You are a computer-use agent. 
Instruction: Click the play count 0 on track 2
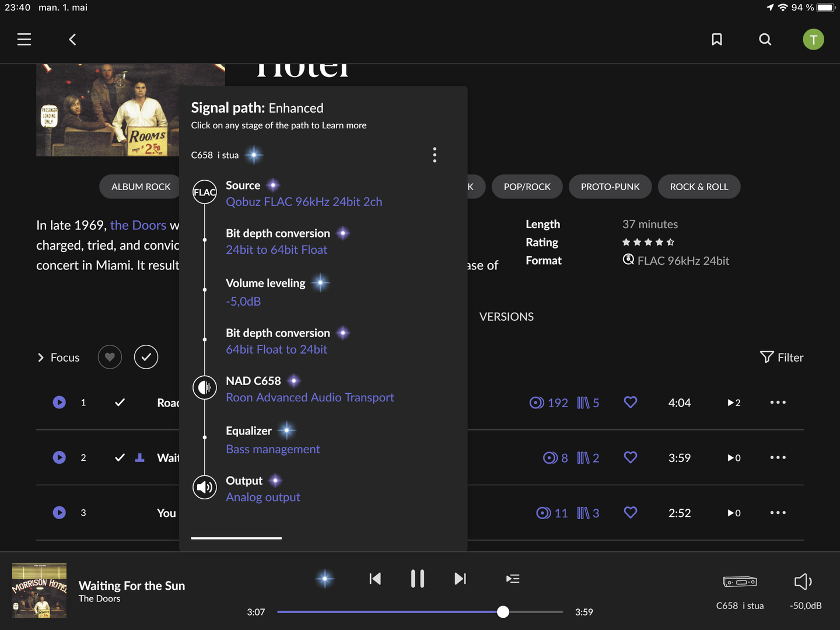point(734,458)
